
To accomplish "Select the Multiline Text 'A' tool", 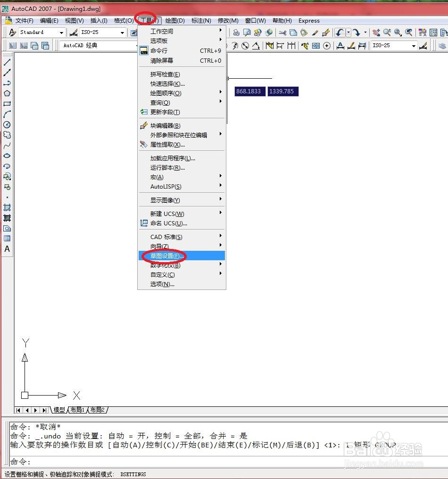I will [7, 249].
